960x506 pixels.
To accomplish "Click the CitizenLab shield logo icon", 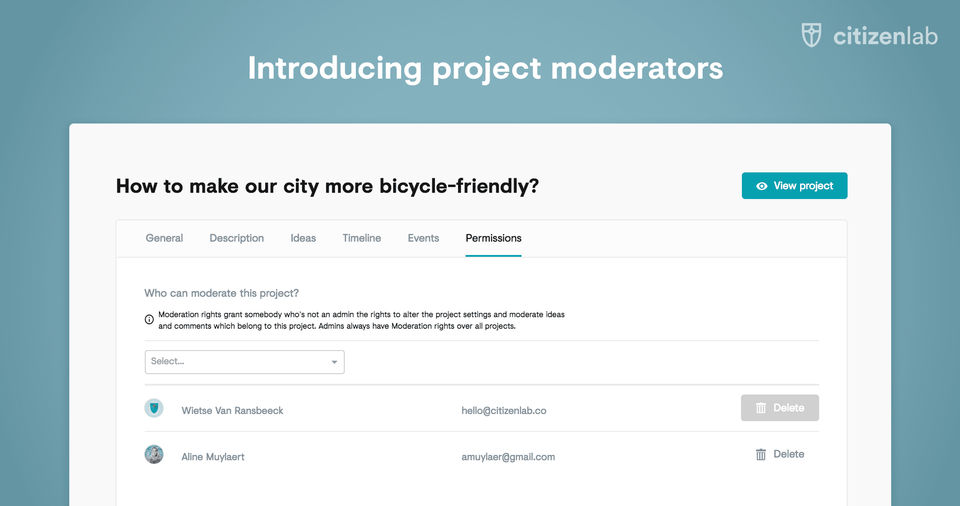I will tap(812, 36).
